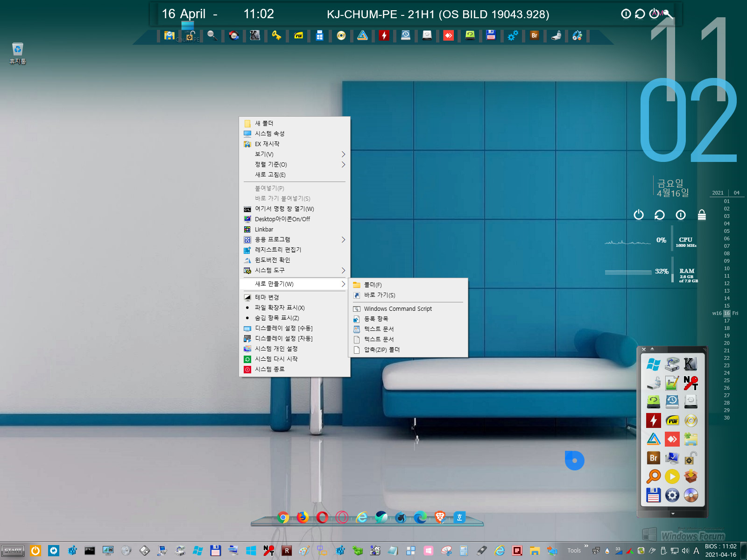
Task: Open Notepad++ in the side launcher panel
Action: (672, 383)
